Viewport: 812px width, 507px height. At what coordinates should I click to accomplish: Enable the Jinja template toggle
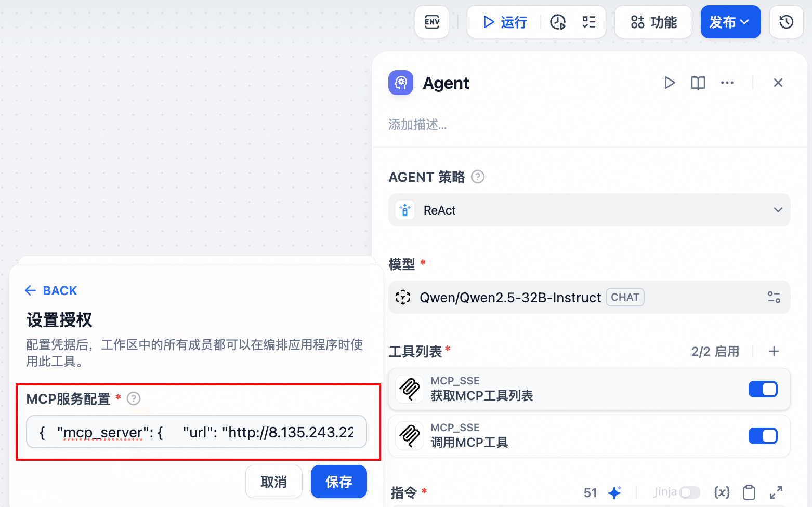691,492
